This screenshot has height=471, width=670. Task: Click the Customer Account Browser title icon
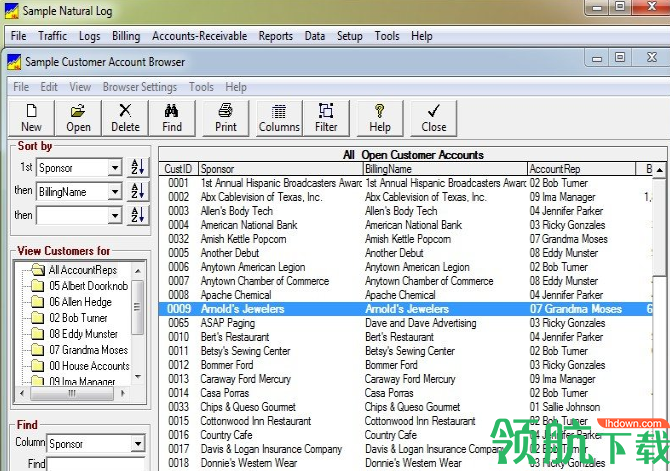pyautogui.click(x=14, y=62)
